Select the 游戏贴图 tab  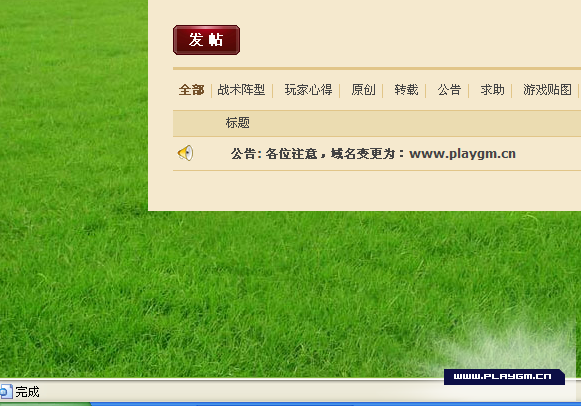coord(547,90)
